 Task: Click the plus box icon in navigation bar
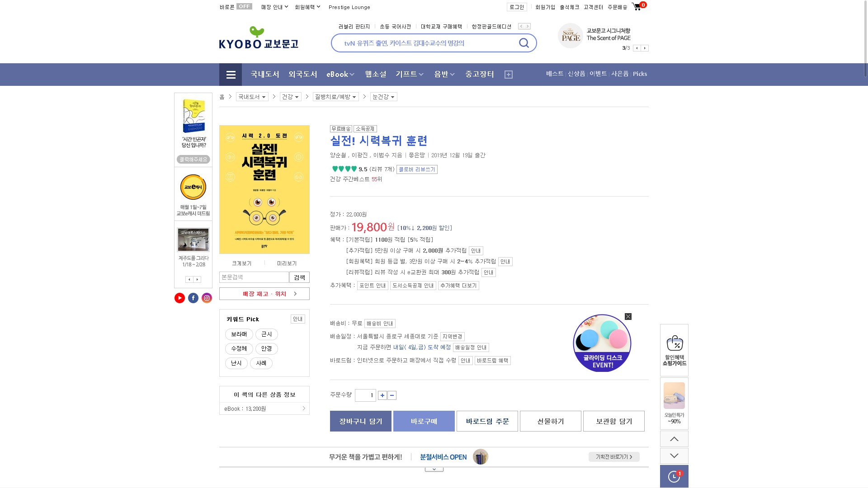pos(509,75)
